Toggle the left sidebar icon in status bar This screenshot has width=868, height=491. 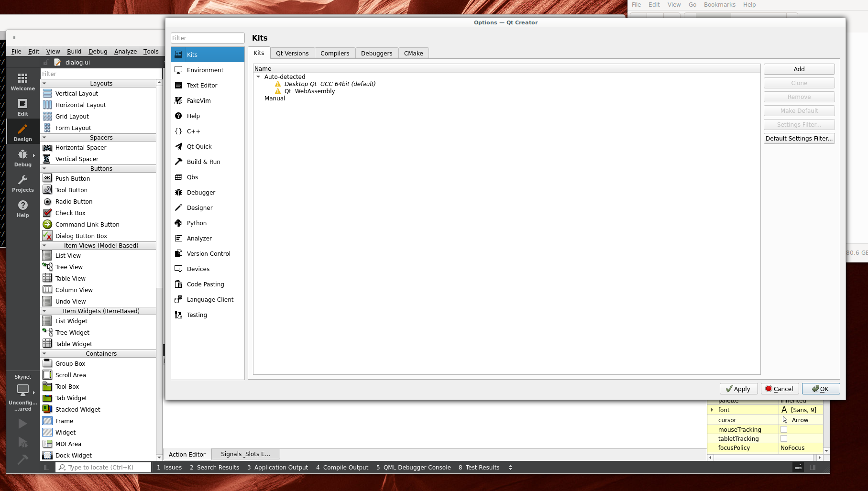coord(46,467)
